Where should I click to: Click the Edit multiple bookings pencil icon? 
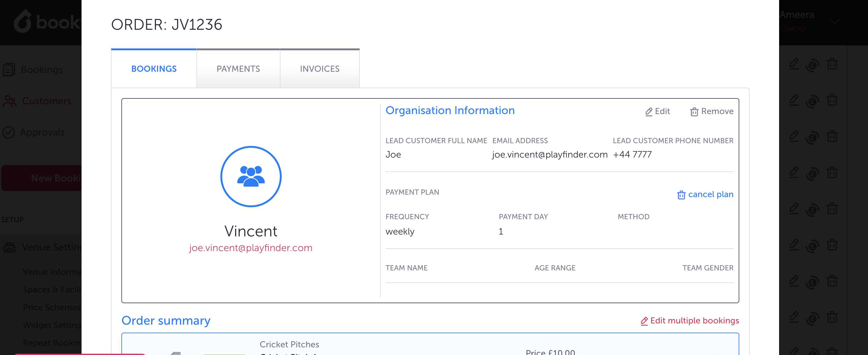click(644, 321)
